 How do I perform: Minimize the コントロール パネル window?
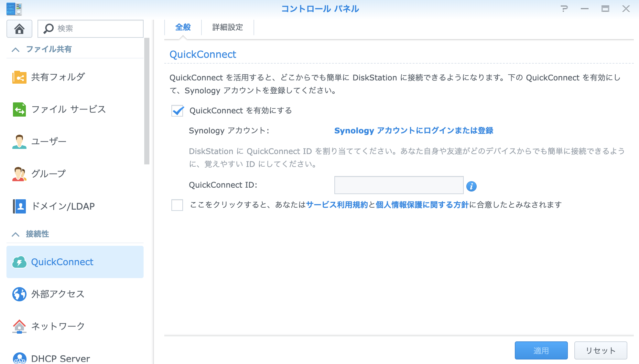pos(585,9)
